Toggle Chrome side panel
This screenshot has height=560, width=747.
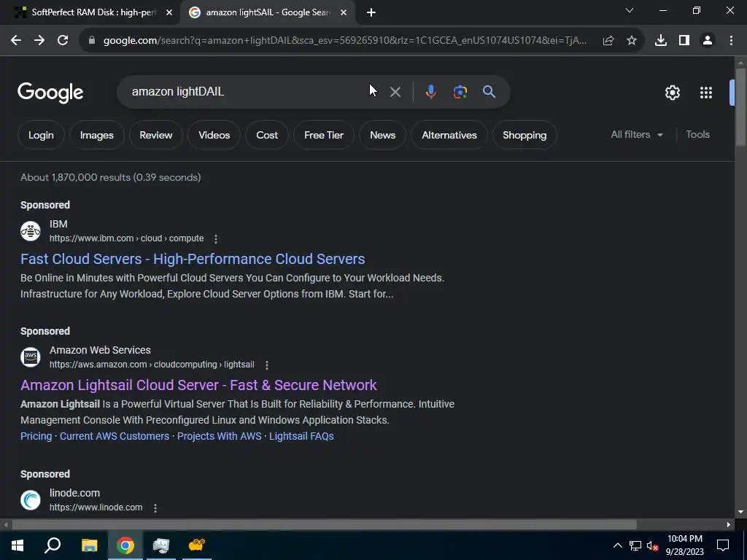pos(684,41)
